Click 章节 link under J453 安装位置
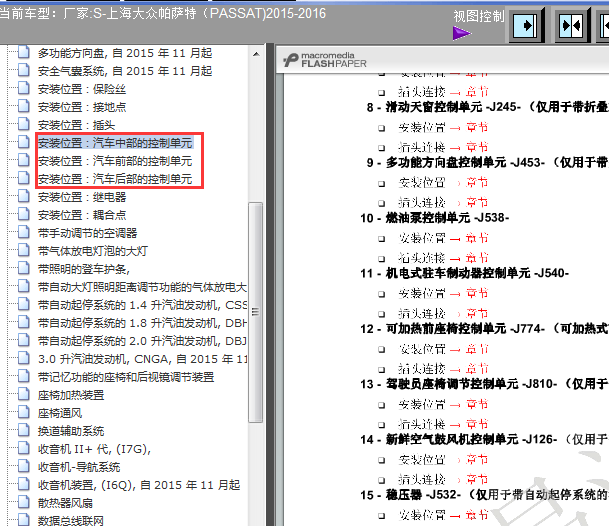 (x=477, y=182)
